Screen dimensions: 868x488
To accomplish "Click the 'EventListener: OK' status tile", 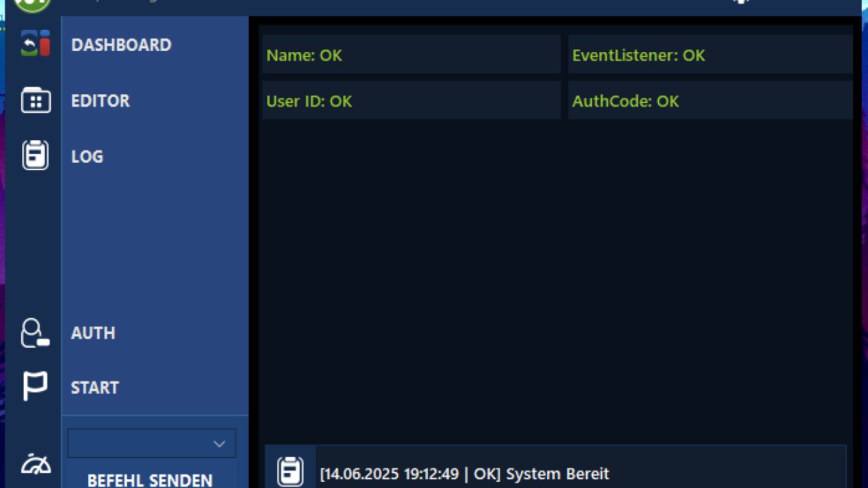I will point(710,55).
